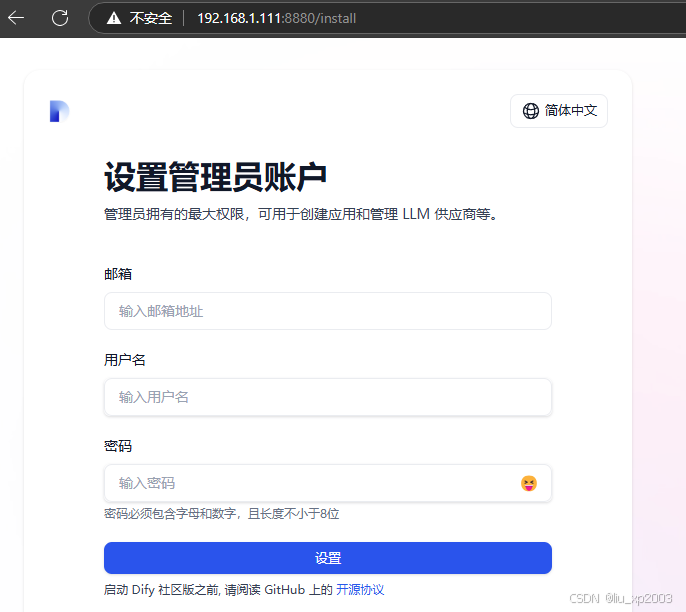Click the 密码 field label
686x612 pixels.
118,446
